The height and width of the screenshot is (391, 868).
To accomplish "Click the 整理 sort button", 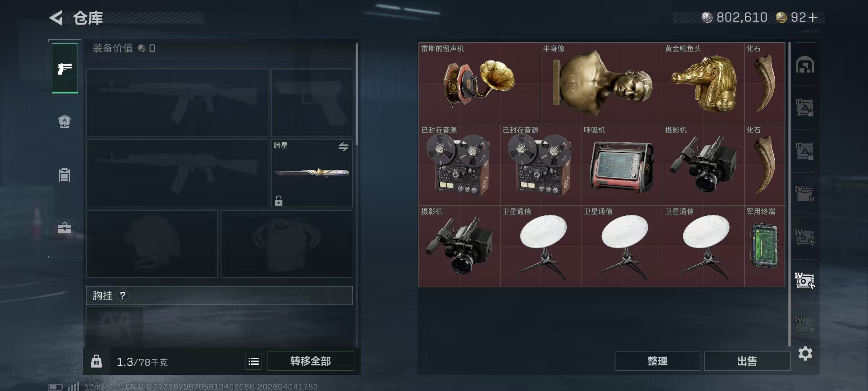I will (x=658, y=361).
